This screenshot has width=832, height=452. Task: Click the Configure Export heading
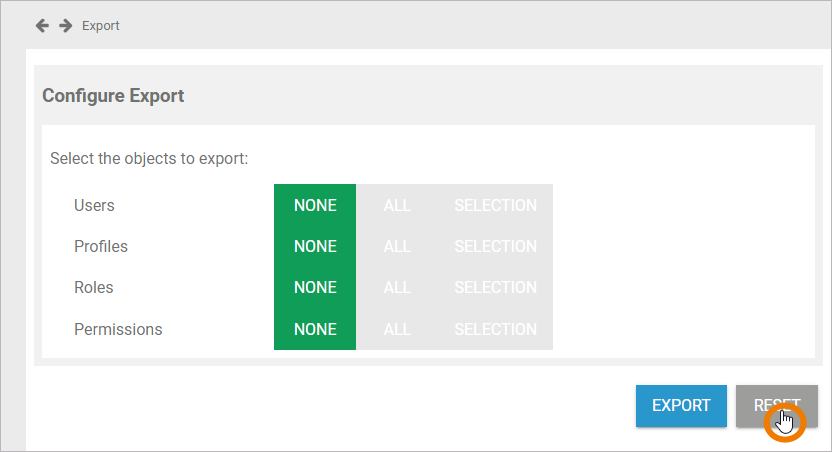pyautogui.click(x=113, y=96)
